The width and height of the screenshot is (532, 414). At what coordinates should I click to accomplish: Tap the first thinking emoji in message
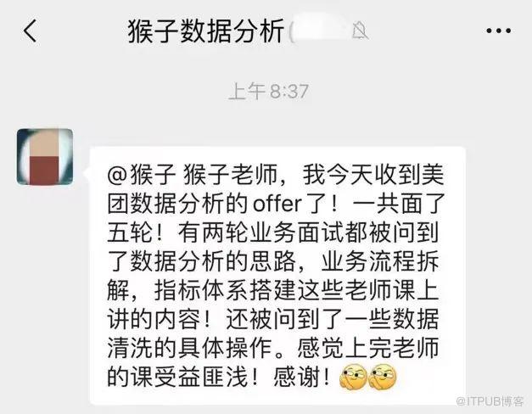point(354,377)
